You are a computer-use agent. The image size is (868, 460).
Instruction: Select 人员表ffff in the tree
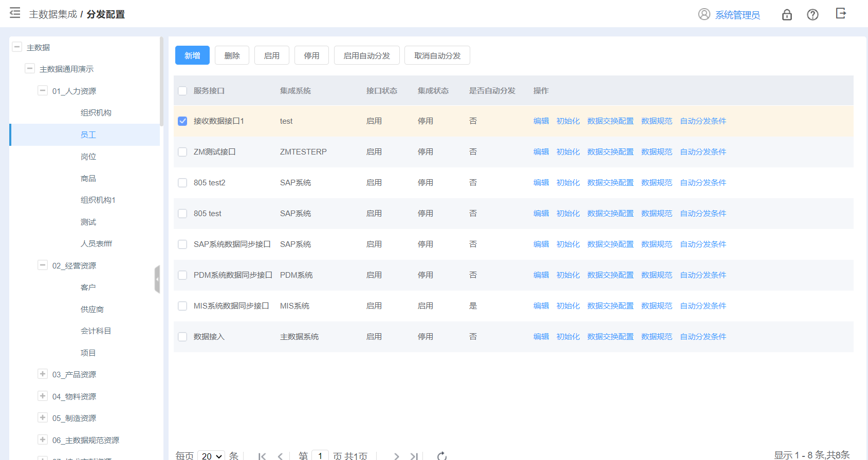96,244
